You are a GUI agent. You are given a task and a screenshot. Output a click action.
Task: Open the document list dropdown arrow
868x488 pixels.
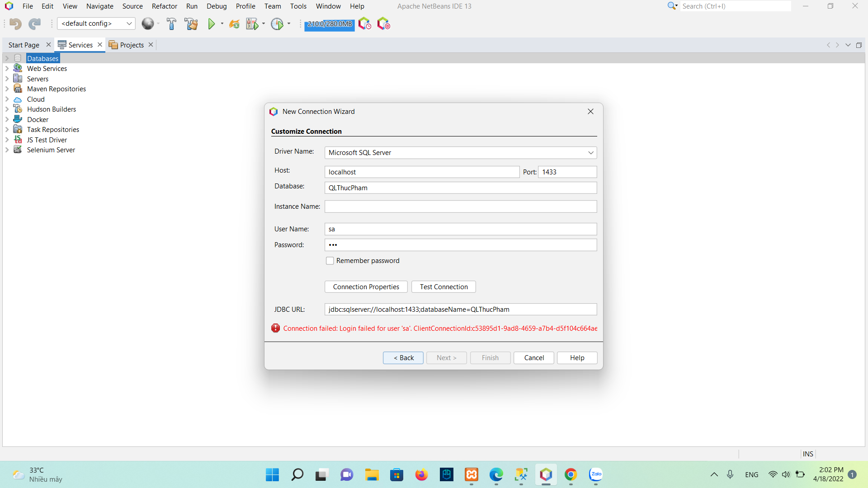click(848, 45)
